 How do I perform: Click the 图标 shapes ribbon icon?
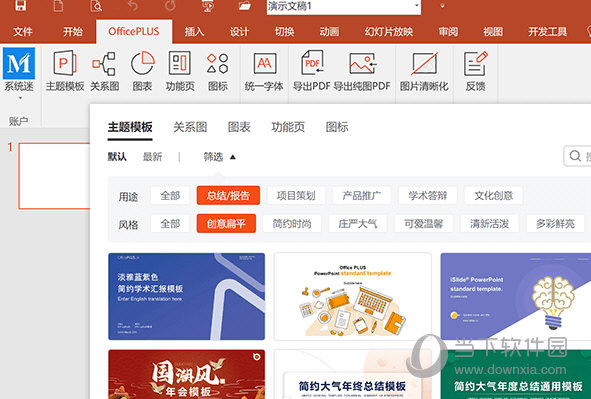click(x=217, y=71)
